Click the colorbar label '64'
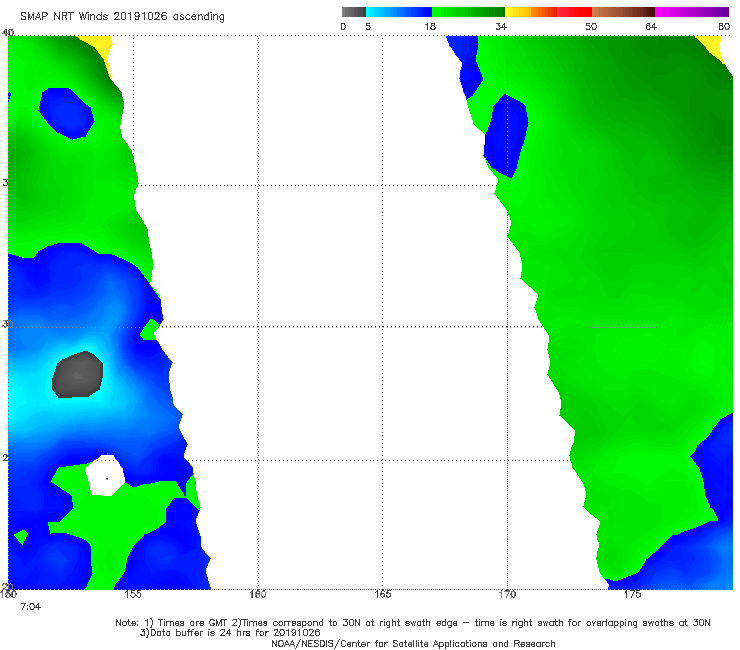The image size is (740, 650). pos(651,27)
